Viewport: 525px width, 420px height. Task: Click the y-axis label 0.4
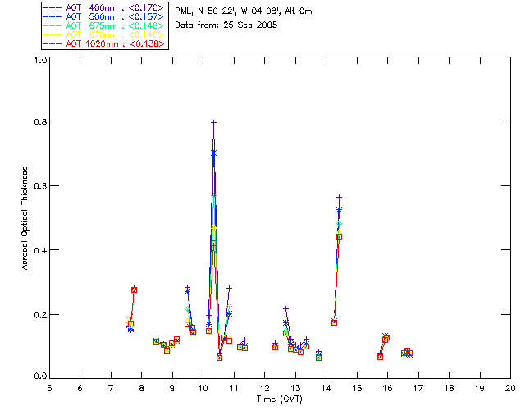(40, 250)
